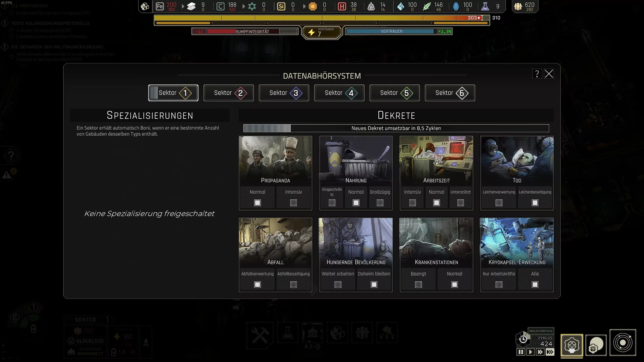Click the silicon Si resource icon
This screenshot has height=362, width=644.
(x=281, y=6)
